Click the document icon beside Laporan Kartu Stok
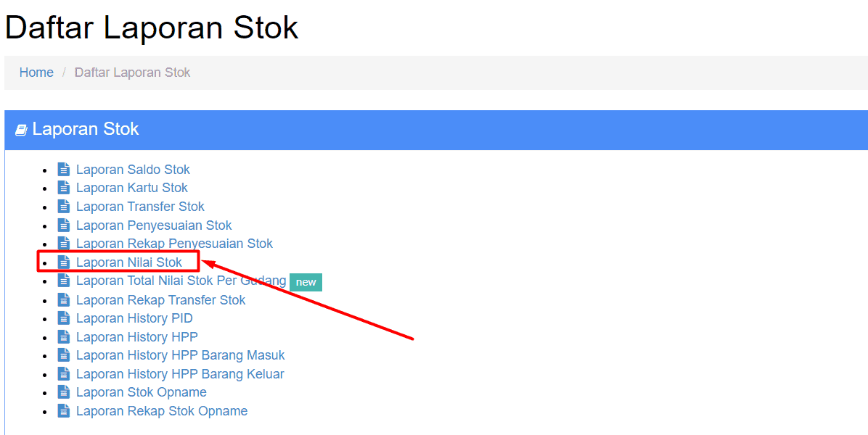Screen dimensions: 868x435 [64, 188]
